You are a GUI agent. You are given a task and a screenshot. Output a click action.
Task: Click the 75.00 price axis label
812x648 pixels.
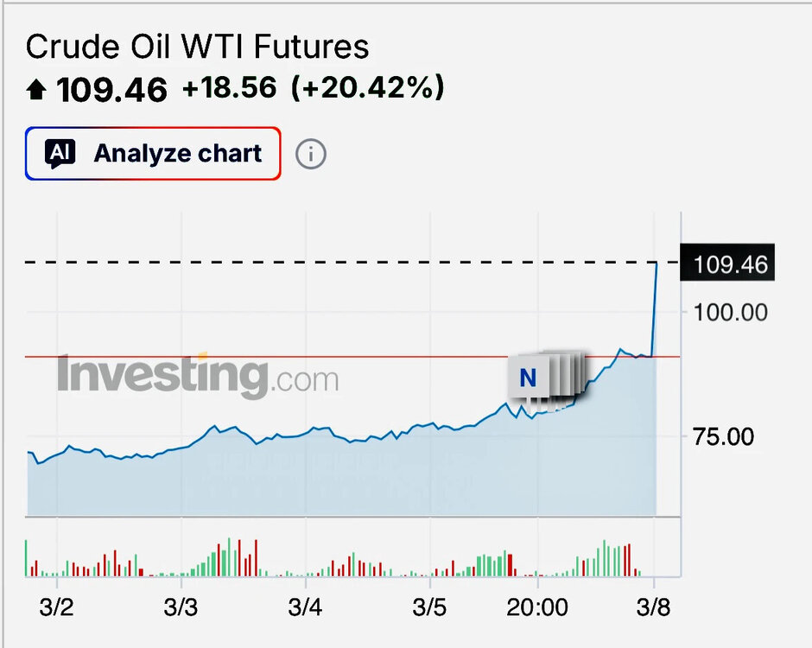coord(723,436)
